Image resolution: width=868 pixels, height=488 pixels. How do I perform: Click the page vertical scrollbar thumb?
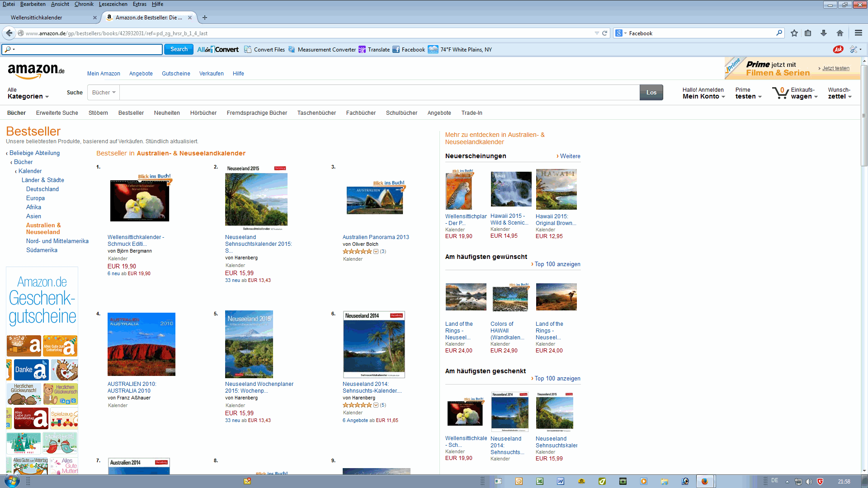point(864,115)
